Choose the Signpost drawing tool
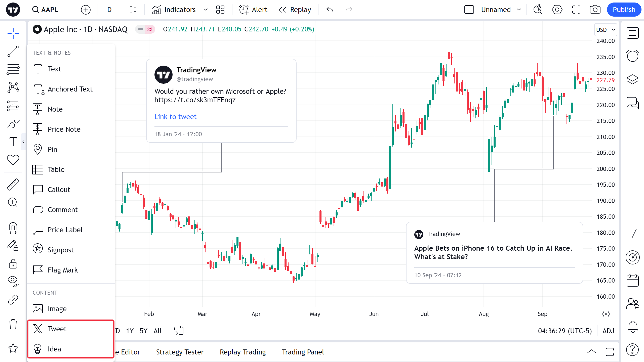The image size is (644, 362). click(x=61, y=250)
